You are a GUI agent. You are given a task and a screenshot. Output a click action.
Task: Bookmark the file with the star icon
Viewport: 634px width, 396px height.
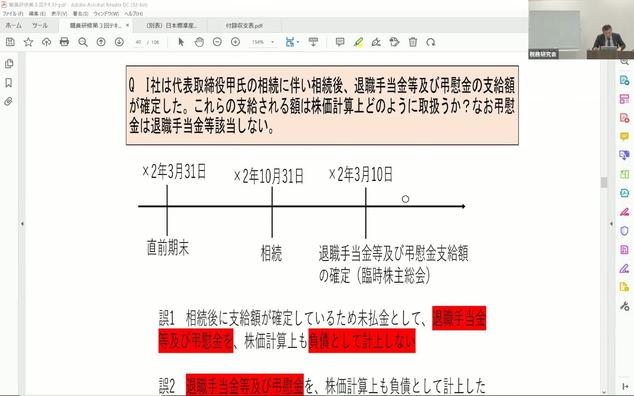click(28, 42)
